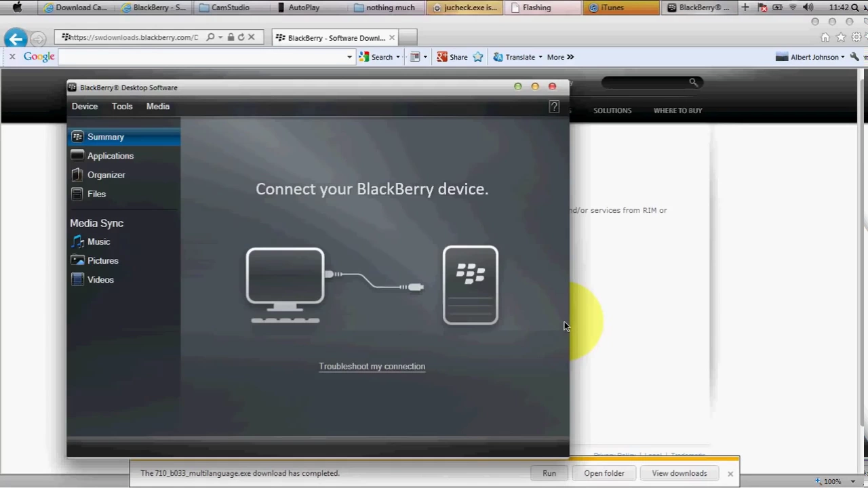Image resolution: width=868 pixels, height=488 pixels.
Task: Click View downloads button
Action: pos(679,474)
